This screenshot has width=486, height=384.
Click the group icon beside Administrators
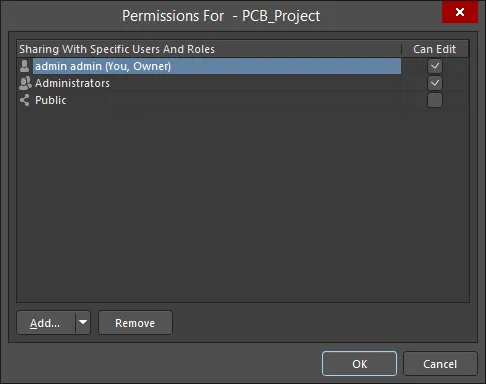coord(25,83)
